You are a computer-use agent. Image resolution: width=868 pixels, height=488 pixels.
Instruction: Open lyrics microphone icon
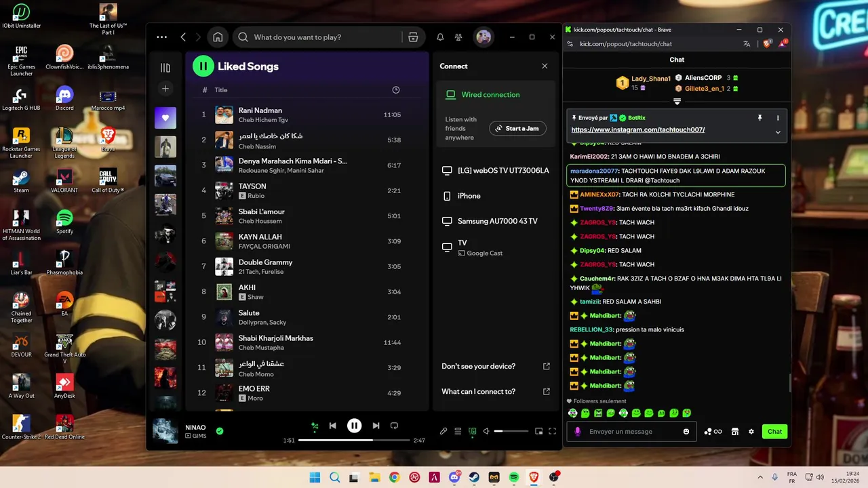(x=443, y=431)
